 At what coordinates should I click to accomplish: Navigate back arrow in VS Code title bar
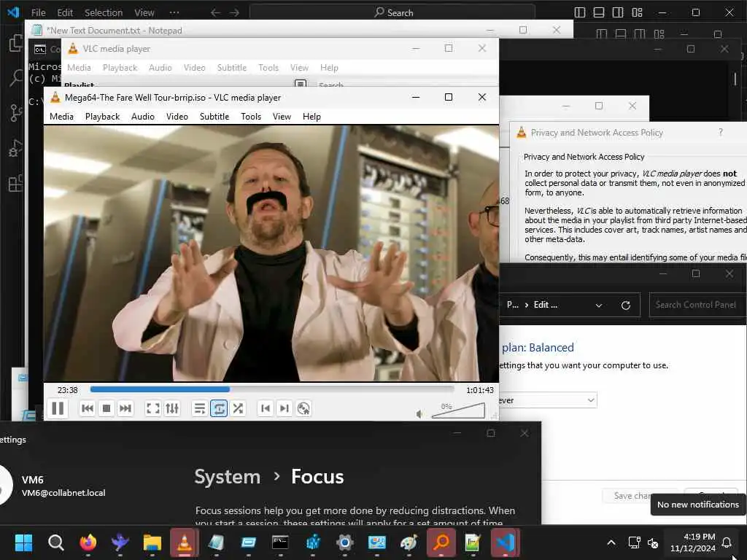[215, 13]
